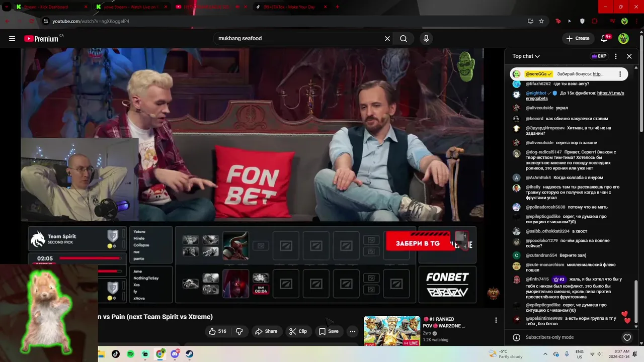The width and height of the screenshot is (644, 362).
Task: Open live chat options menu
Action: click(x=616, y=56)
